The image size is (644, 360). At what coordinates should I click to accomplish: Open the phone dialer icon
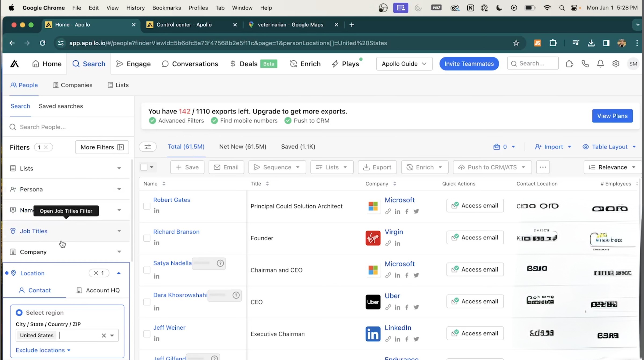[585, 64]
